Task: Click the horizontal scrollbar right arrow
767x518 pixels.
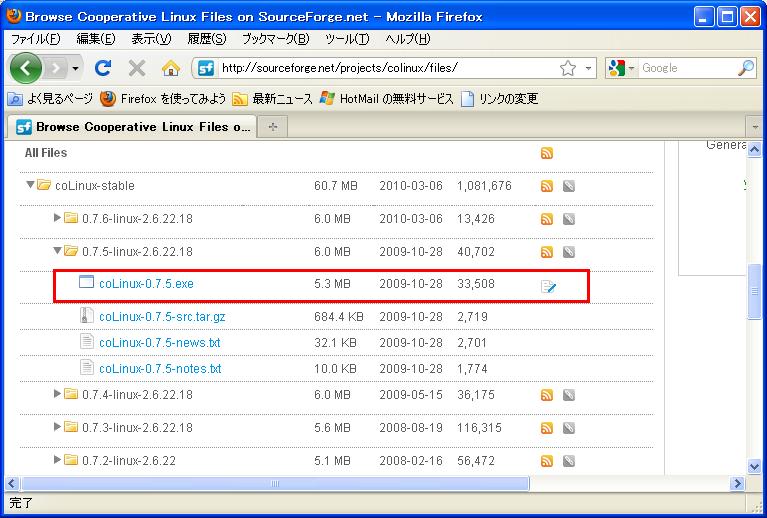Action: click(x=737, y=484)
